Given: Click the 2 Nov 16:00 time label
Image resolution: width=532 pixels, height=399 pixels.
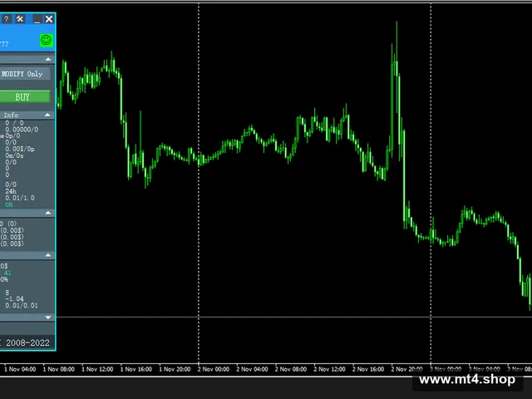Looking at the screenshot, I should point(368,369).
